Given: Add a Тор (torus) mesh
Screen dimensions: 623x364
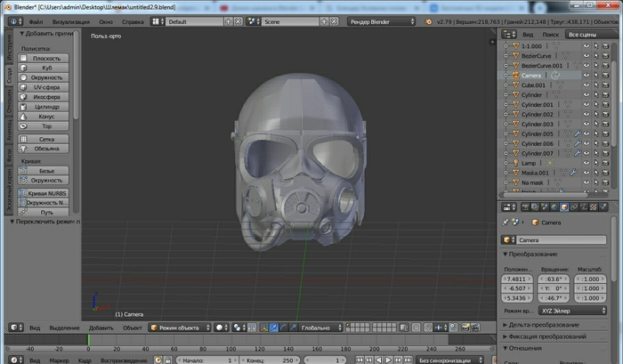Looking at the screenshot, I should pyautogui.click(x=47, y=125).
